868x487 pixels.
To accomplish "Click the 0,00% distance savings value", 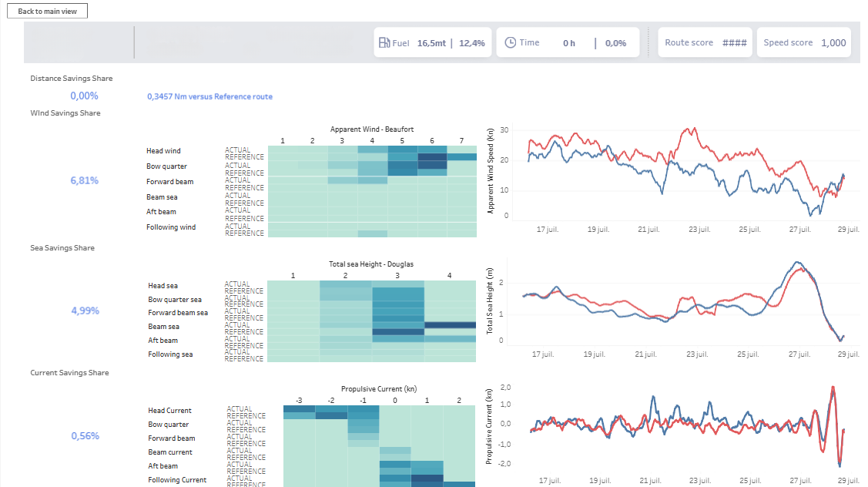I will pos(84,96).
